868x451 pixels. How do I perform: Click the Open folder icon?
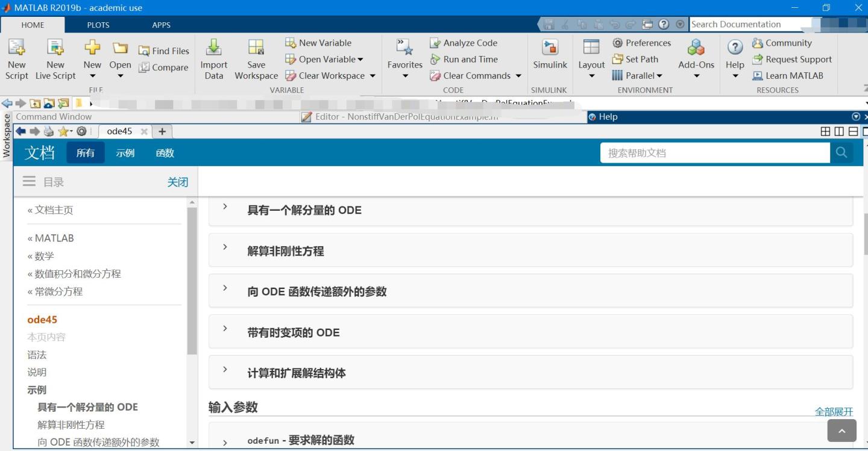pyautogui.click(x=120, y=48)
